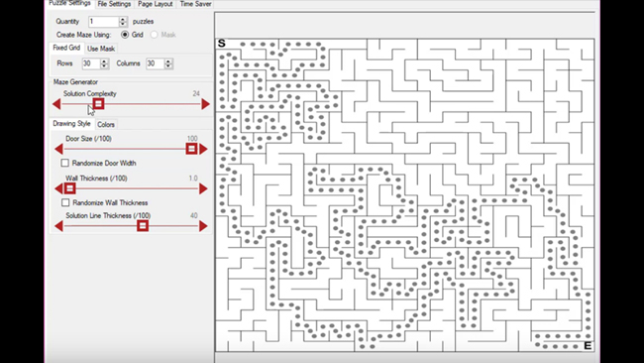Increase Solution Complexity with right red arrow

(206, 104)
